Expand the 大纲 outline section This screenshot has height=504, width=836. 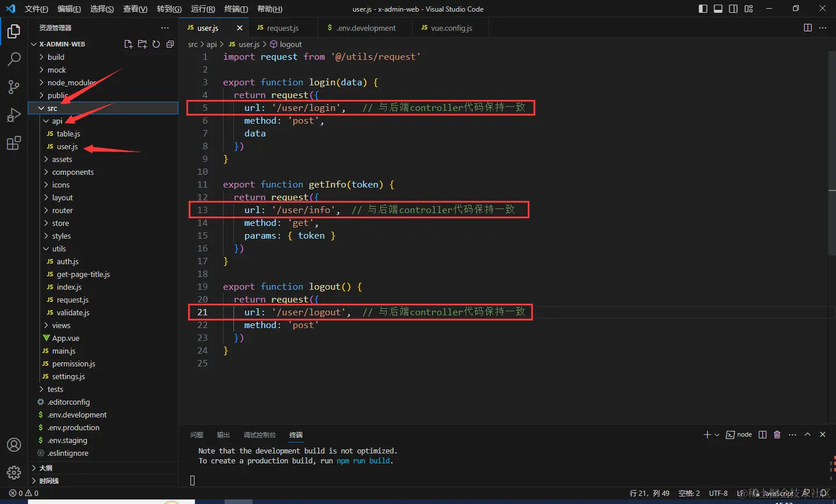tap(103, 467)
